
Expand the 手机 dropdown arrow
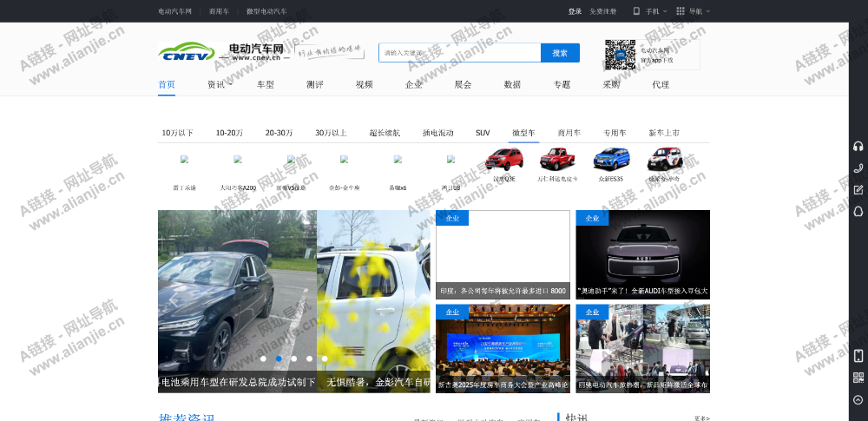[665, 11]
